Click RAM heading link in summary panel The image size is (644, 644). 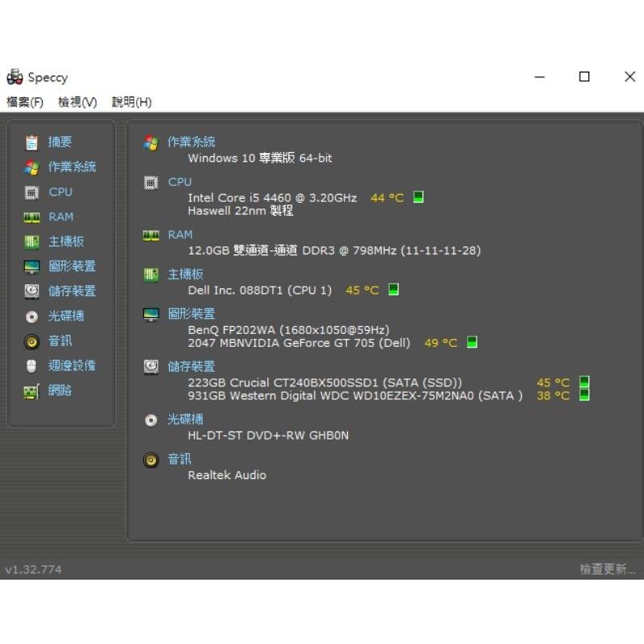click(180, 234)
